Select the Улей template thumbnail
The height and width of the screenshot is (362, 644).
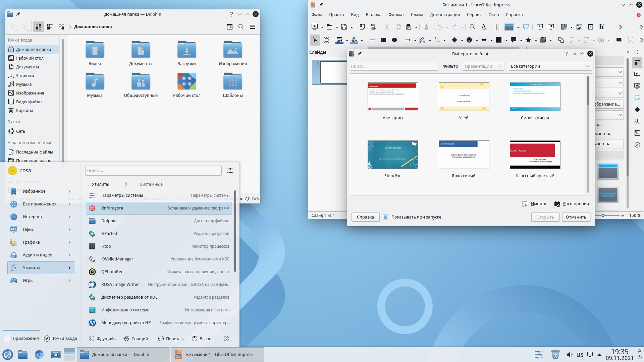coord(464,97)
